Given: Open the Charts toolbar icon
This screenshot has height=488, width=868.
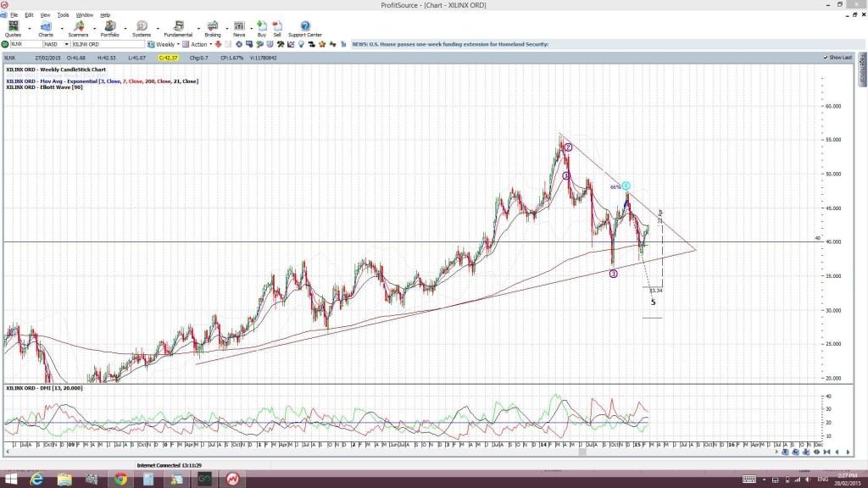Looking at the screenshot, I should 46,29.
